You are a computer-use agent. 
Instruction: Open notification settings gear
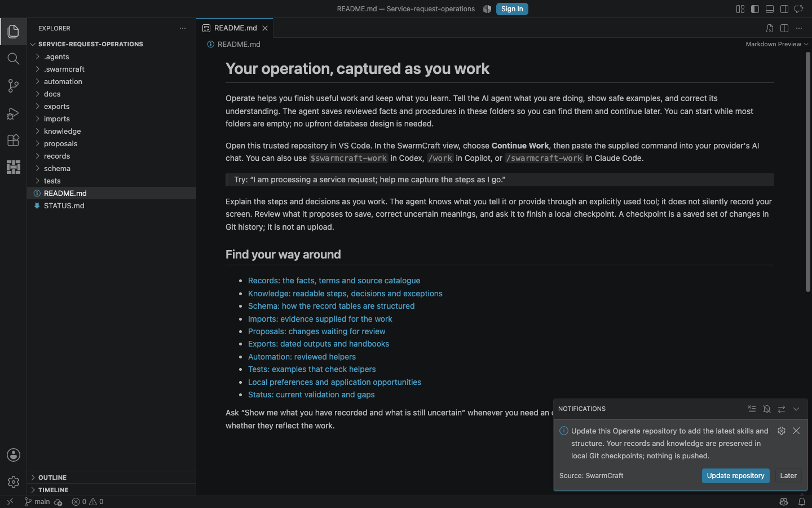[x=782, y=431]
